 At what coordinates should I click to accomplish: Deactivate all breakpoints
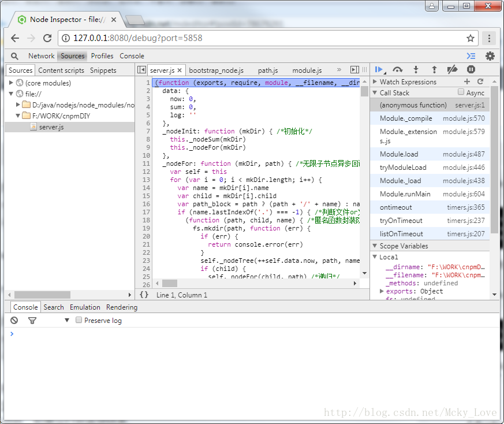pyautogui.click(x=452, y=69)
